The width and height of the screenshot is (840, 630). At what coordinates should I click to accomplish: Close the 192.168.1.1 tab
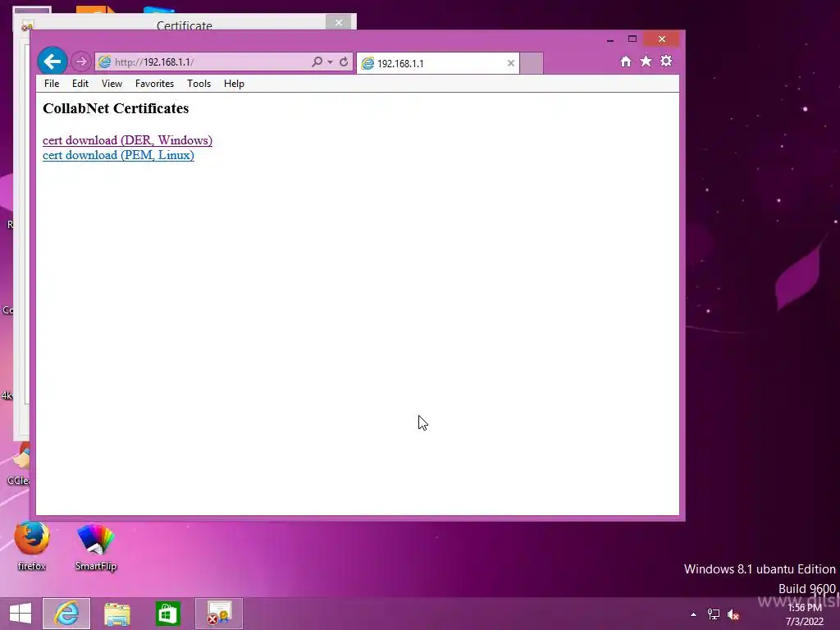[511, 63]
